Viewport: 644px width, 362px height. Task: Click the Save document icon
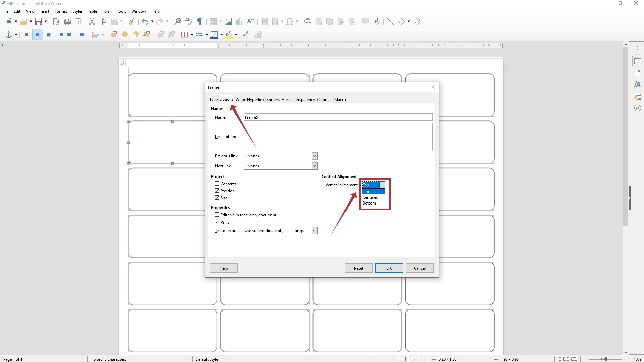click(38, 22)
